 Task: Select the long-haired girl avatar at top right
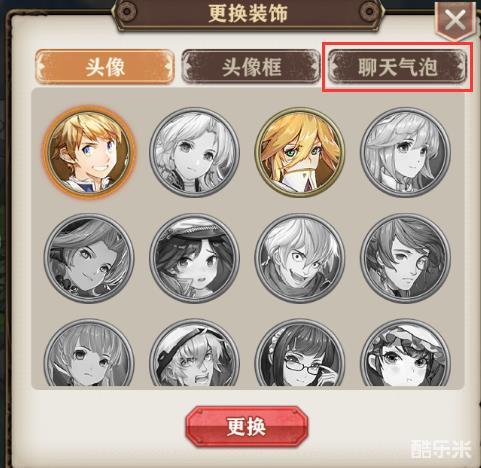coord(405,152)
